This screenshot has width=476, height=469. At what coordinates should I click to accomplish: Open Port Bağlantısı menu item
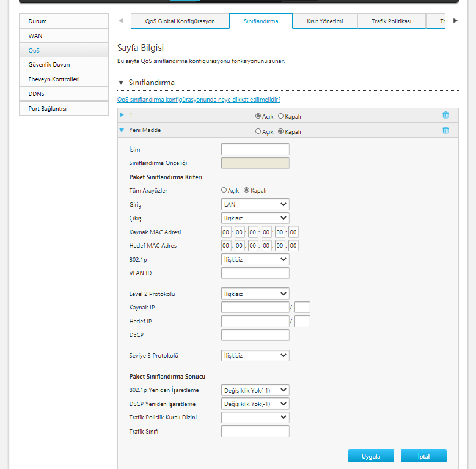[64, 108]
